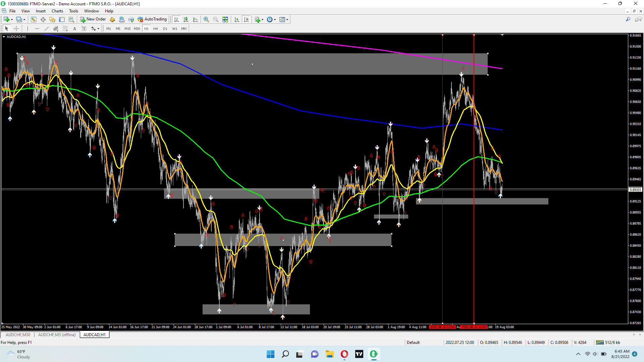Click the Zoom In magnifier icon

[206, 19]
